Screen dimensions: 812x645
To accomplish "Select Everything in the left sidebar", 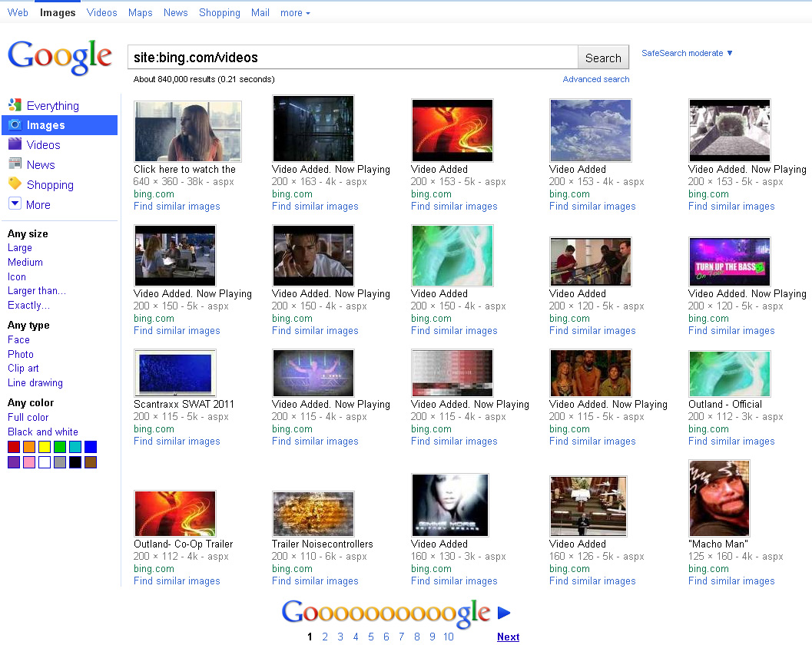I will (53, 106).
